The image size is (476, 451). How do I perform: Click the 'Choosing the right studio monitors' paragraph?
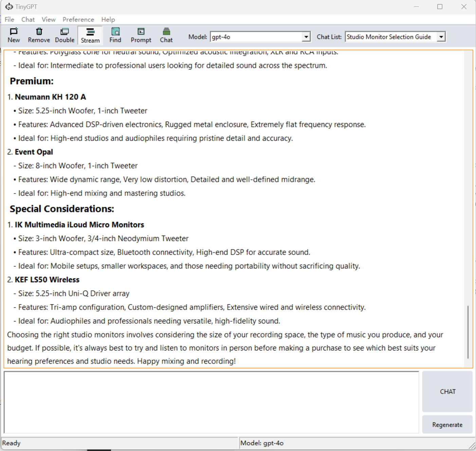tap(225, 348)
